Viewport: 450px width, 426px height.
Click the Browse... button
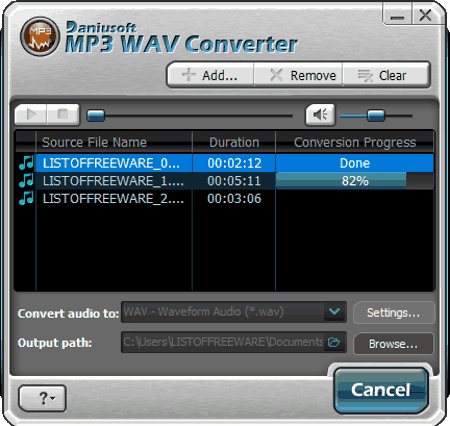[x=393, y=344]
